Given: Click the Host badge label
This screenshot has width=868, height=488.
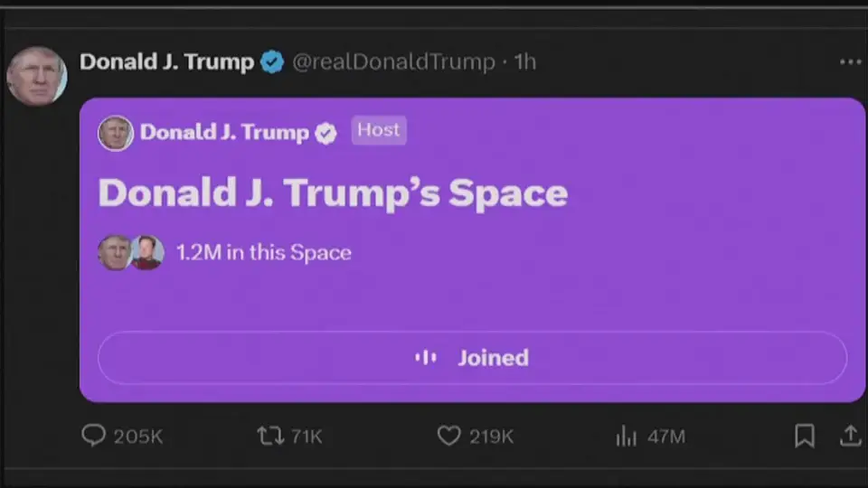Looking at the screenshot, I should pos(379,130).
